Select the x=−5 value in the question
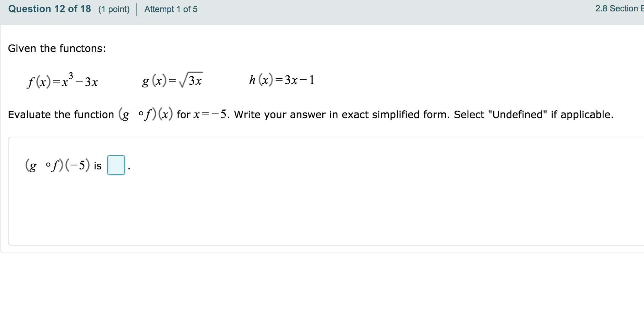 click(212, 114)
